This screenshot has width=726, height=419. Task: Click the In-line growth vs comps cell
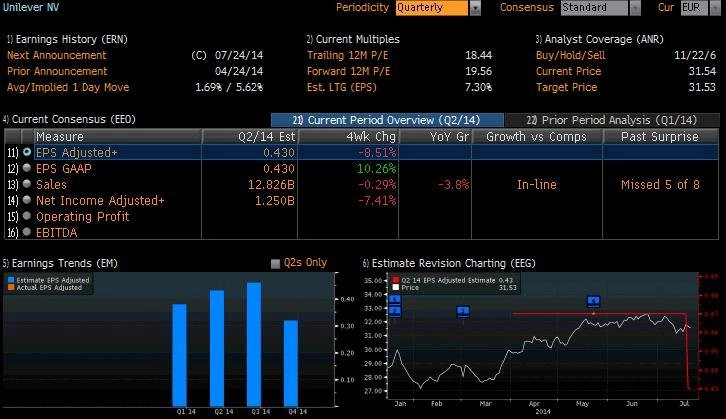(x=537, y=184)
